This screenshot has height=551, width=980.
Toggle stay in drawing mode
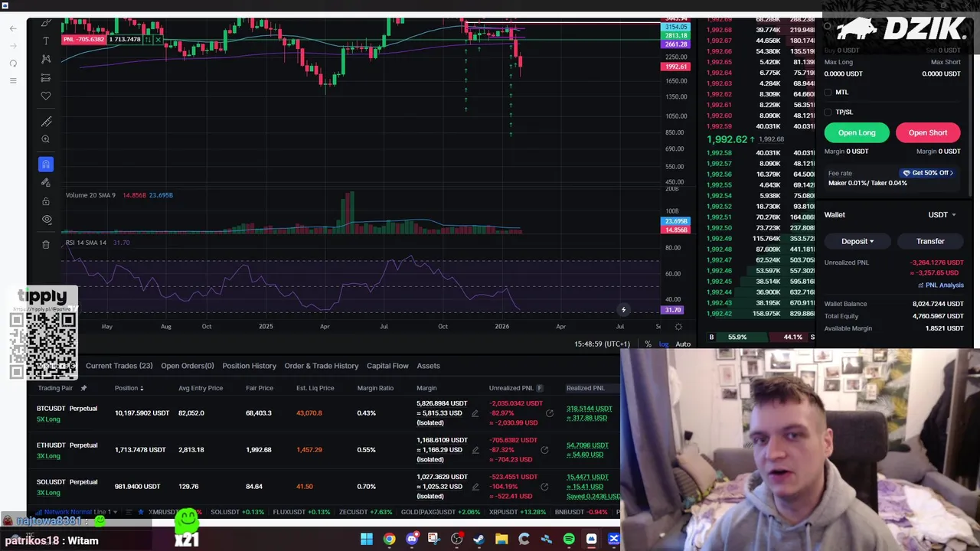pyautogui.click(x=46, y=182)
